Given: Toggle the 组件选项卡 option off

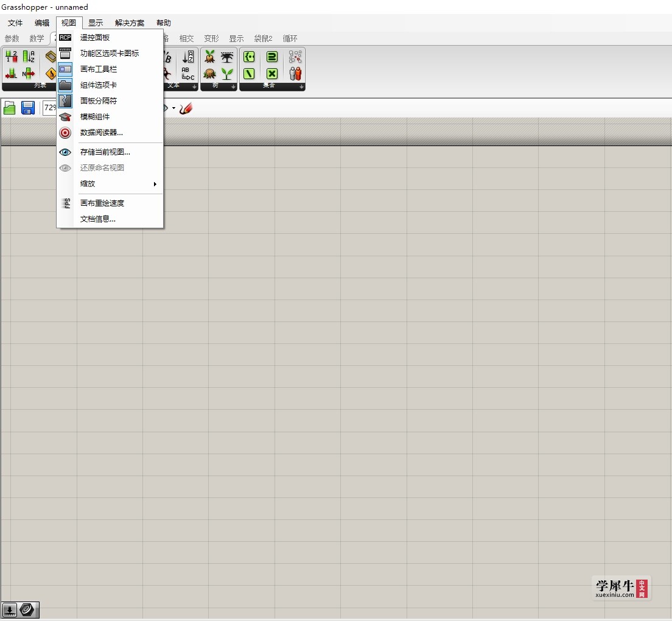Looking at the screenshot, I should coord(110,85).
